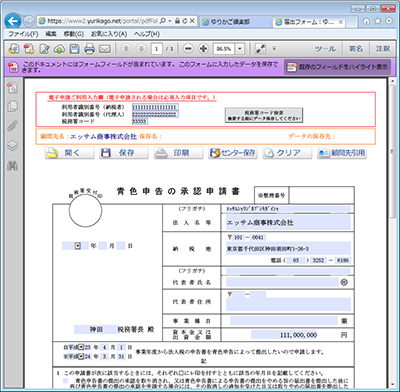Open the browser Home icon
Viewport: 400px width, 392px height.
pyautogui.click(x=366, y=21)
